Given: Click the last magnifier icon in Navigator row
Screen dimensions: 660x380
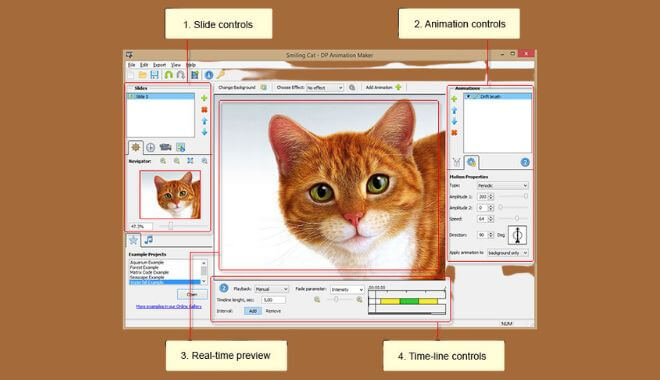Looking at the screenshot, I should pyautogui.click(x=204, y=161).
